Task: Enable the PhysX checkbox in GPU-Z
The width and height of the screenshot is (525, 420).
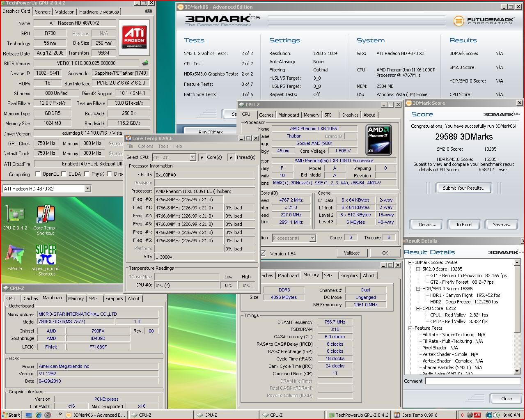Action: [87, 174]
